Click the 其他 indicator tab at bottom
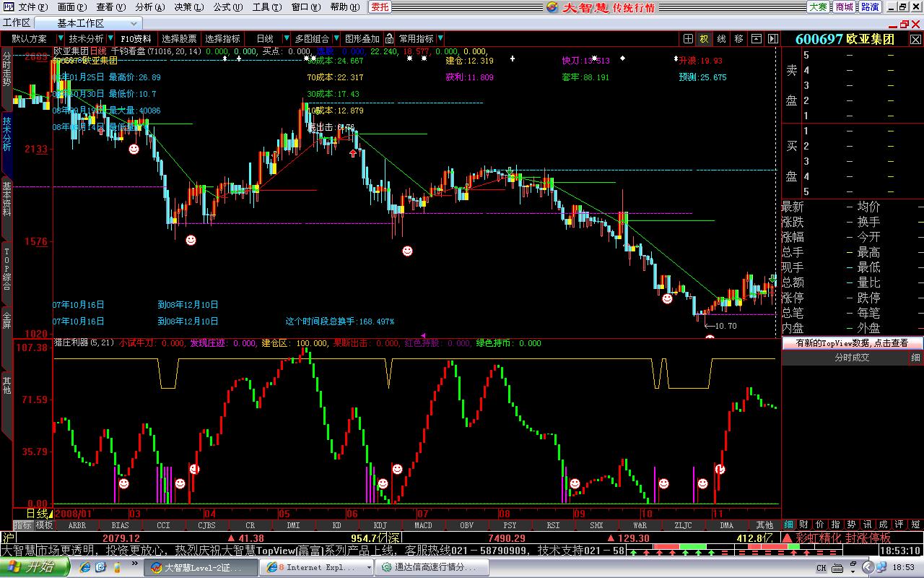The image size is (924, 578). (x=764, y=525)
